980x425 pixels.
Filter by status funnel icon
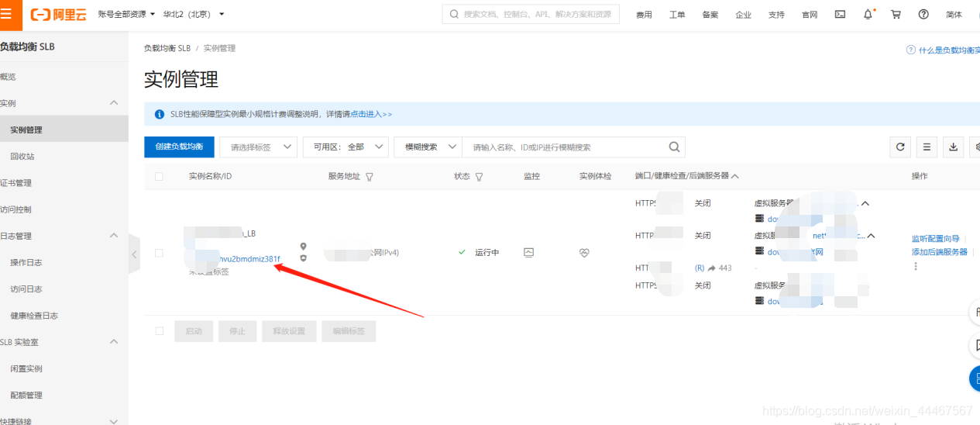tap(479, 177)
